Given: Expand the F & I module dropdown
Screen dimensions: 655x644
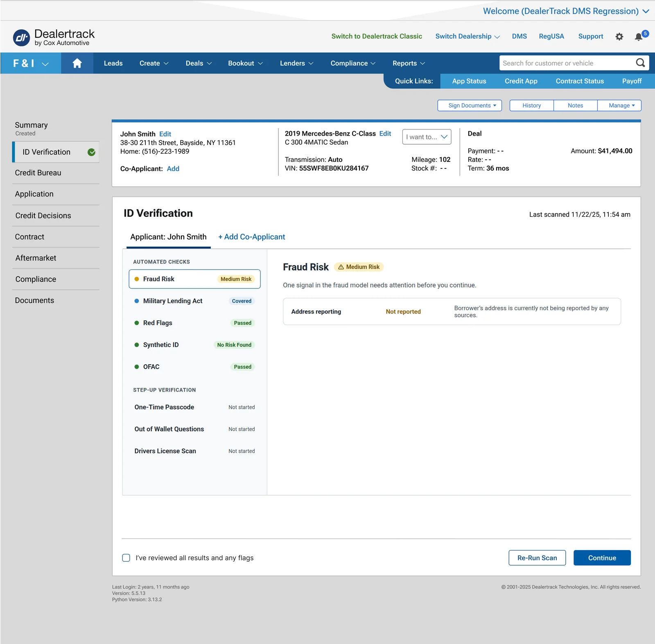Looking at the screenshot, I should 31,63.
